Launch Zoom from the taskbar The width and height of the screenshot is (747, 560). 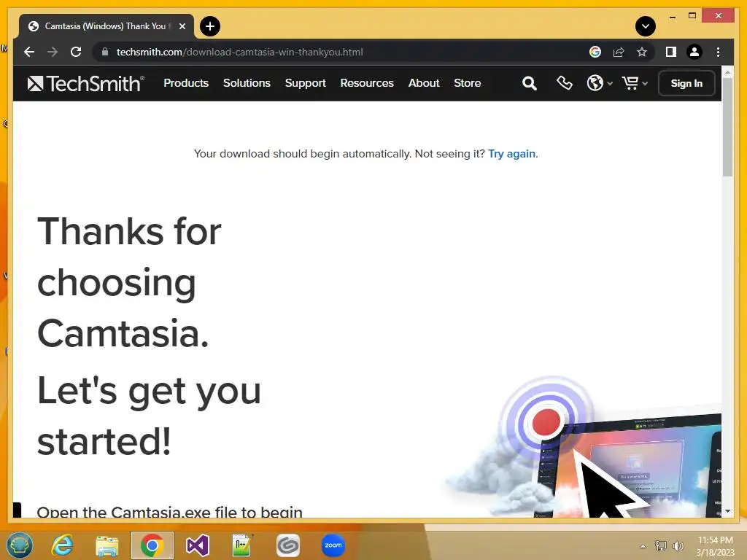point(333,545)
